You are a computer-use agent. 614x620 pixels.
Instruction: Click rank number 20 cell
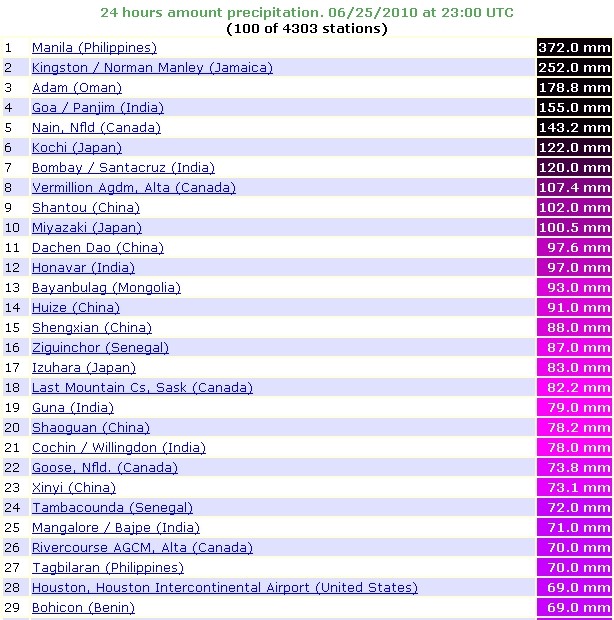click(16, 428)
